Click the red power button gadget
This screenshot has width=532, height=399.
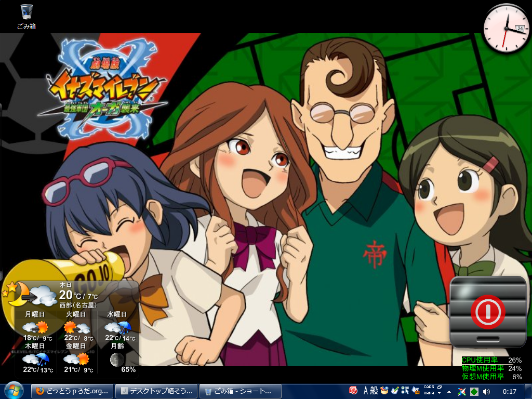487,312
